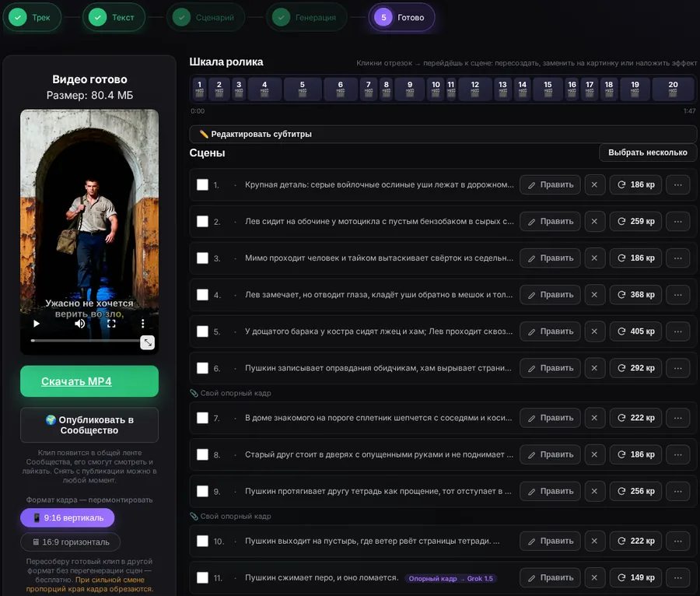This screenshot has height=596, width=700.
Task: Click the Выбрать несколько button
Action: pyautogui.click(x=648, y=153)
